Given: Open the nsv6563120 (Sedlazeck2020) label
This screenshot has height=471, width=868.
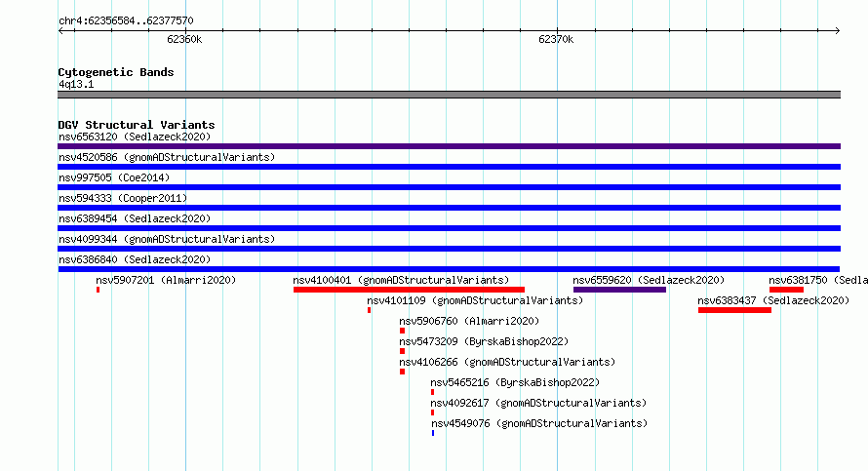Looking at the screenshot, I should click(135, 137).
